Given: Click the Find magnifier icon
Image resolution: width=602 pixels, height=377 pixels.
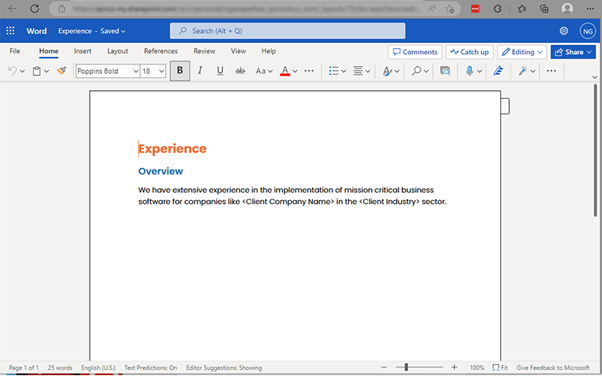Looking at the screenshot, I should [416, 71].
